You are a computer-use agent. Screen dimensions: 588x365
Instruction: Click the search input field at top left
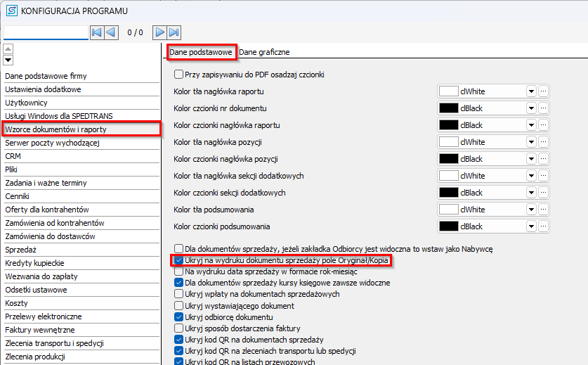point(46,32)
